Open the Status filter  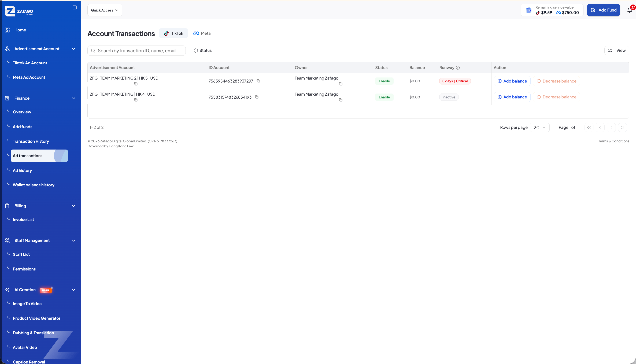[x=202, y=50]
